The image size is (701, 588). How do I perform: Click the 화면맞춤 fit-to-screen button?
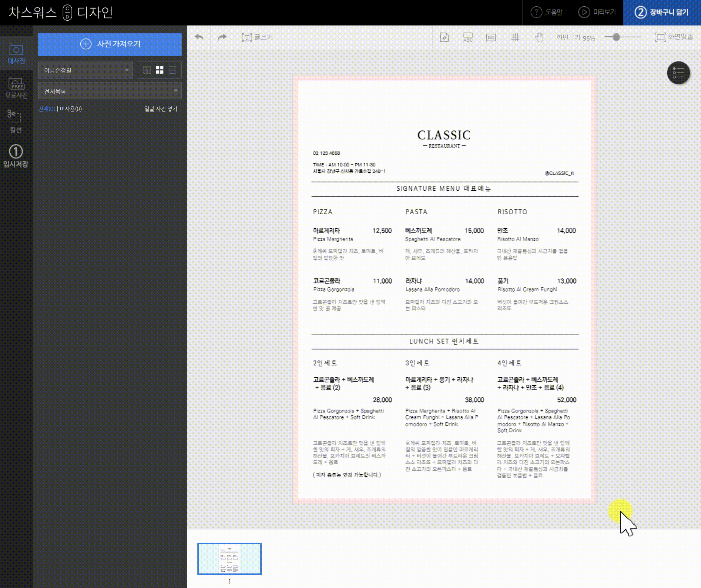(674, 37)
